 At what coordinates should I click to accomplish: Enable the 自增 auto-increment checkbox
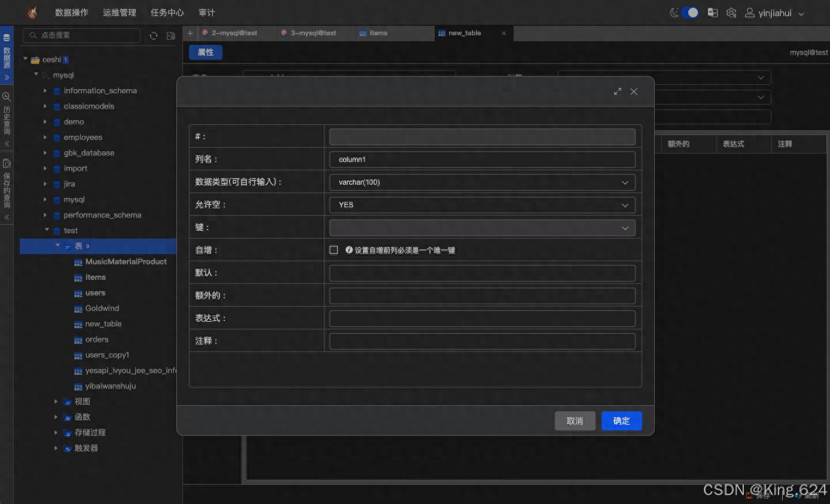pyautogui.click(x=334, y=250)
